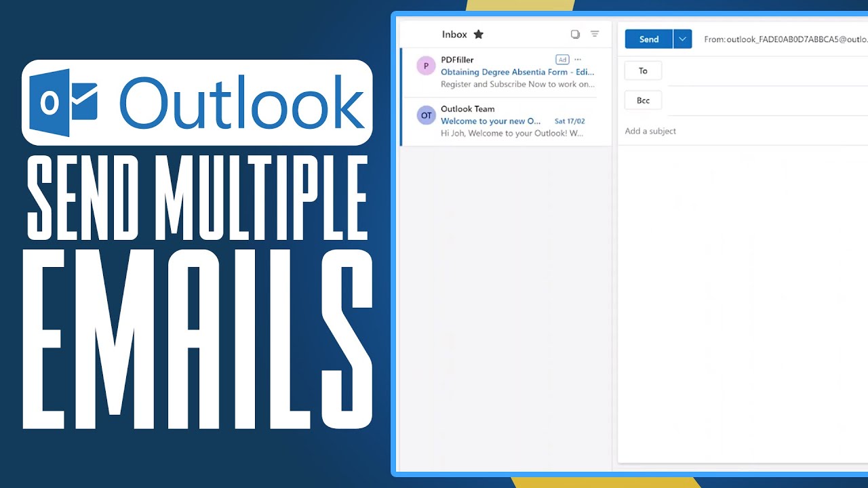Click the Add a subject field

pos(746,131)
